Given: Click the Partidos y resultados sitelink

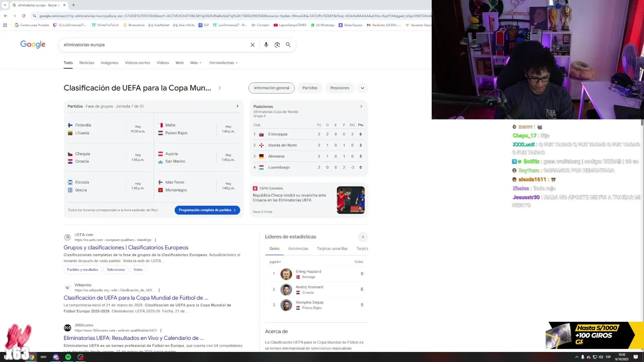Looking at the screenshot, I should [x=83, y=269].
